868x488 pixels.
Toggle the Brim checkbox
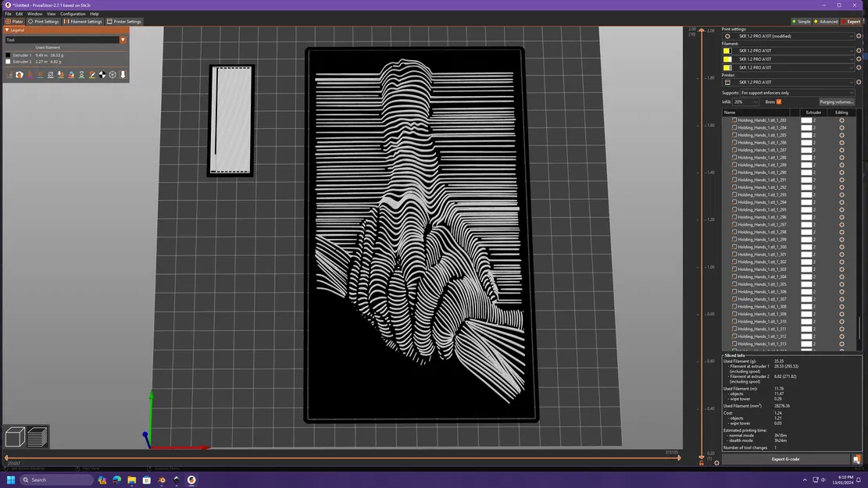(779, 102)
